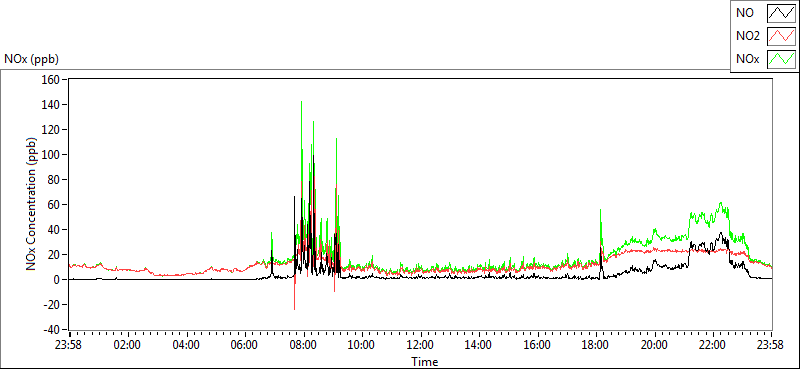Click the 20:00 time axis label
The width and height of the screenshot is (800, 369).
pyautogui.click(x=655, y=344)
